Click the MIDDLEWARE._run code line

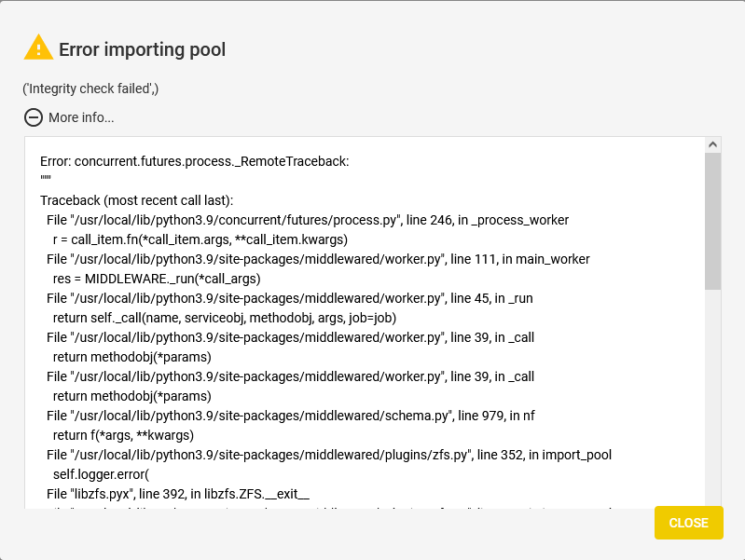click(157, 279)
